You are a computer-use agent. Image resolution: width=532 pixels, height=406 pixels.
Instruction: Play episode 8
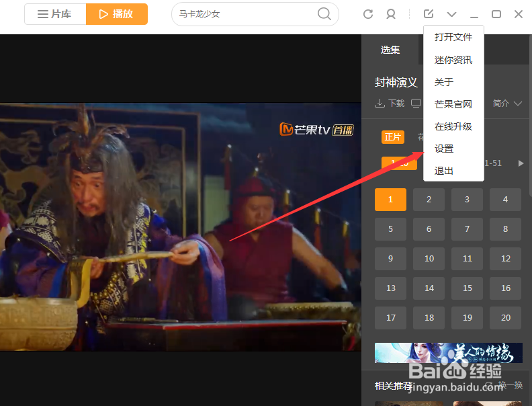coord(506,229)
